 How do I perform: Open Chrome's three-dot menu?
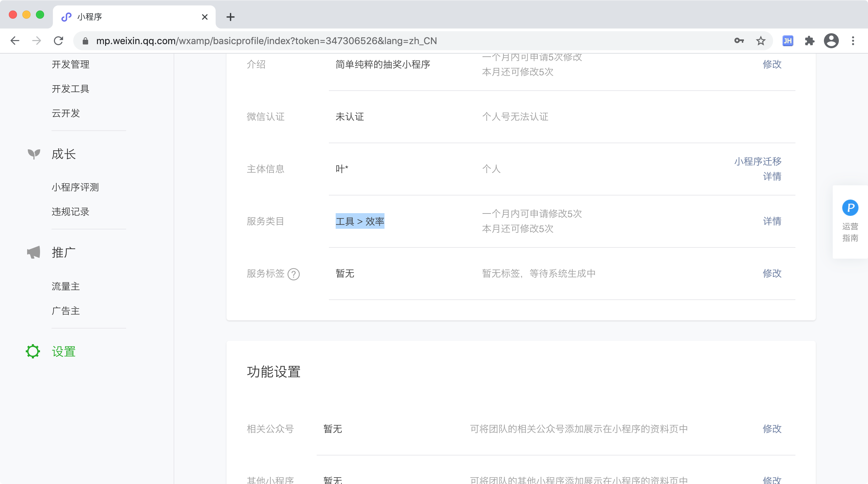point(853,41)
